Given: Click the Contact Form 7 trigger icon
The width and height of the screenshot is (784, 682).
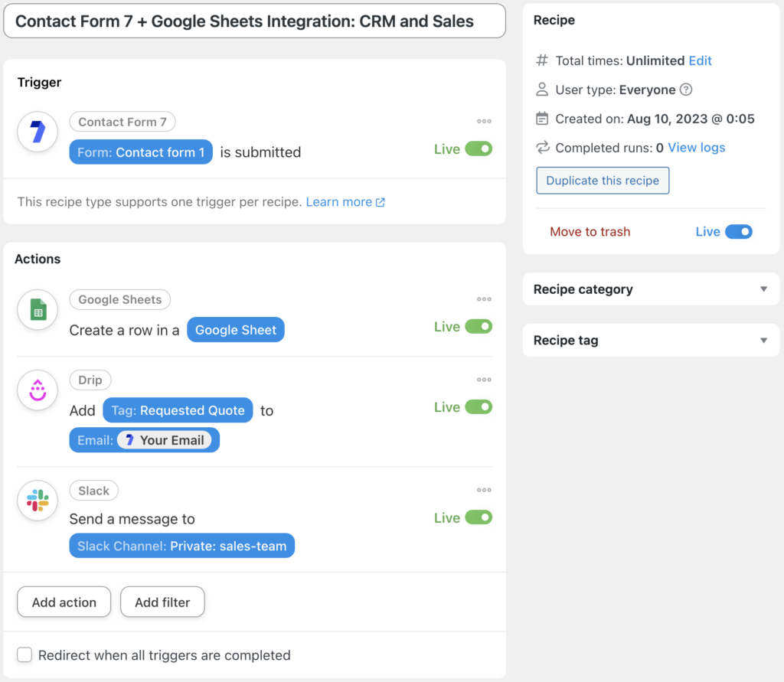Looking at the screenshot, I should pyautogui.click(x=35, y=133).
